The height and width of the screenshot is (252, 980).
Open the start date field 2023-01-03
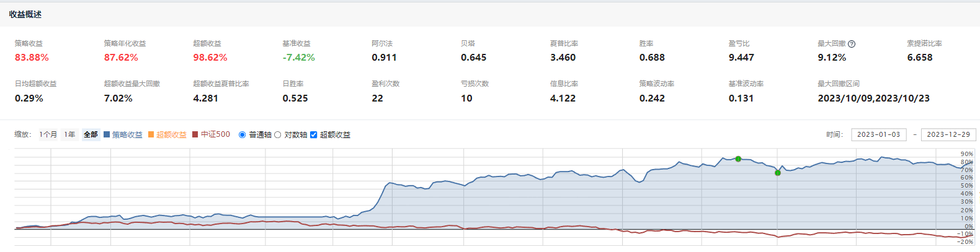click(x=878, y=134)
